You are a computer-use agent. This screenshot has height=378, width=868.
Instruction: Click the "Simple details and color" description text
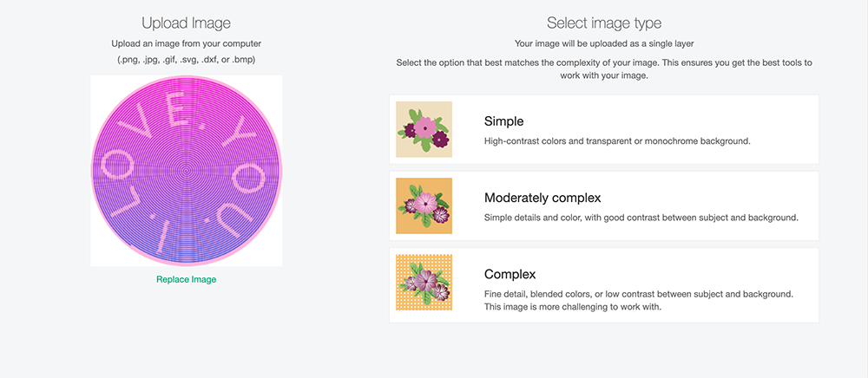pos(641,218)
